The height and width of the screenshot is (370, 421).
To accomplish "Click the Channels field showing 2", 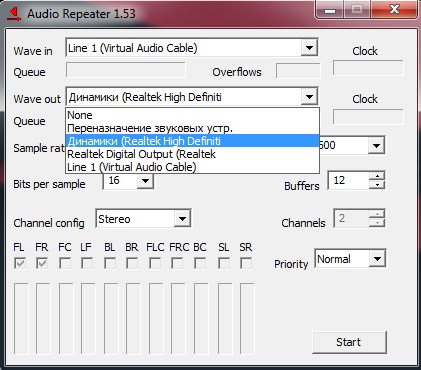I will click(x=352, y=218).
